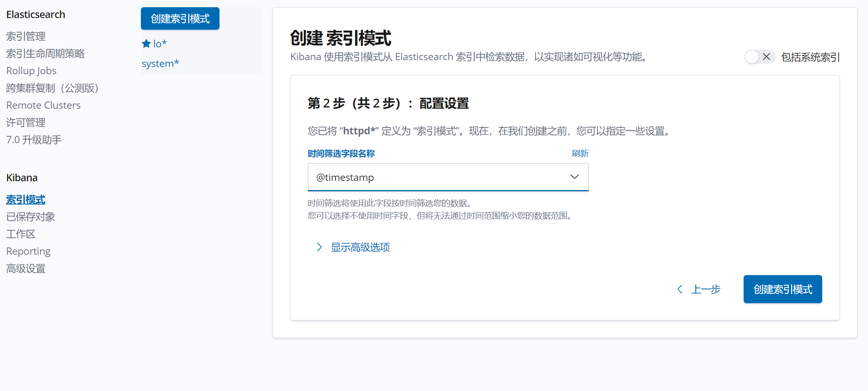This screenshot has width=868, height=391.
Task: Toggle the 包括系统索引 switch
Action: pyautogui.click(x=760, y=57)
